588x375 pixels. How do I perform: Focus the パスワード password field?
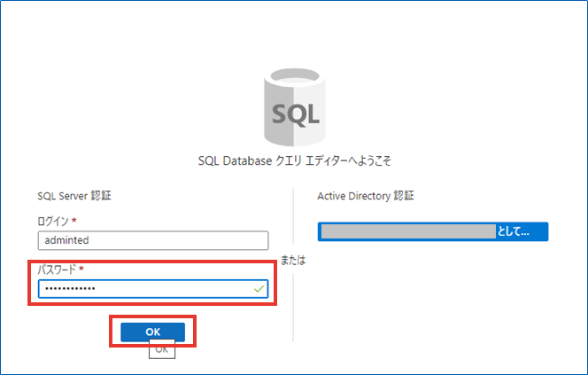pos(153,289)
